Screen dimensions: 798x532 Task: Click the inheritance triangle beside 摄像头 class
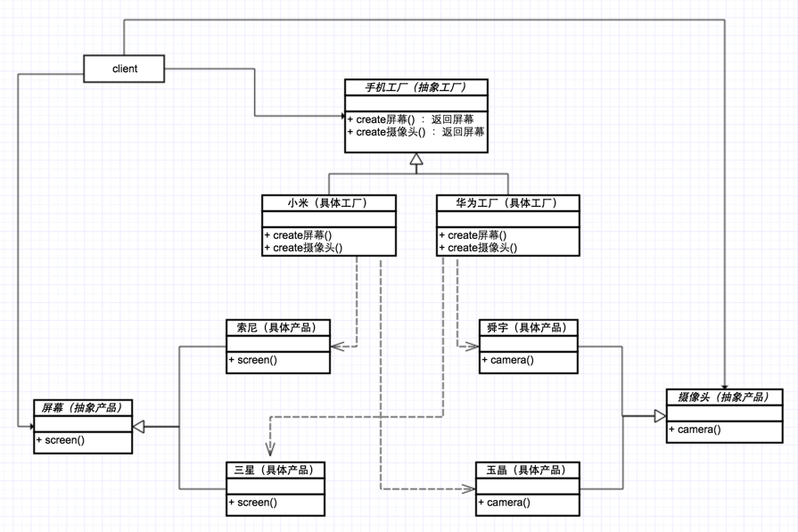(x=660, y=416)
